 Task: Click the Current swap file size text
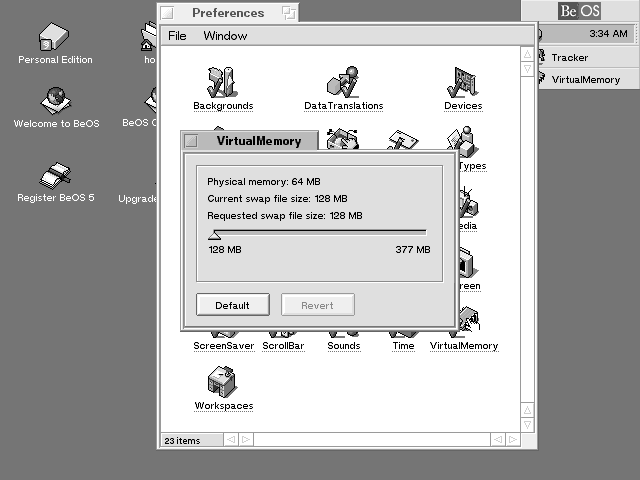coord(277,199)
